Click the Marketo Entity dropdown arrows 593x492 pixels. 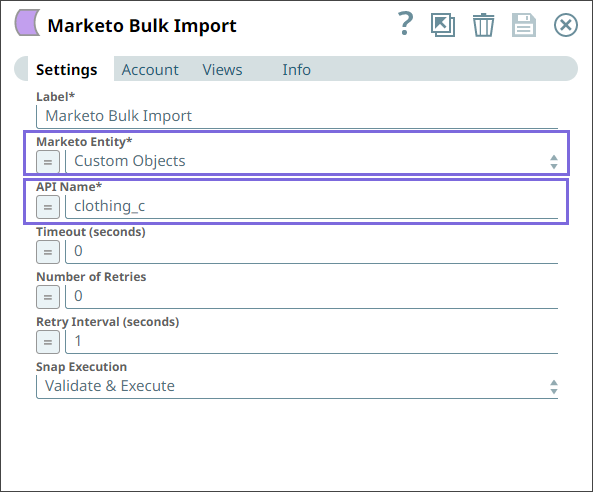[554, 162]
